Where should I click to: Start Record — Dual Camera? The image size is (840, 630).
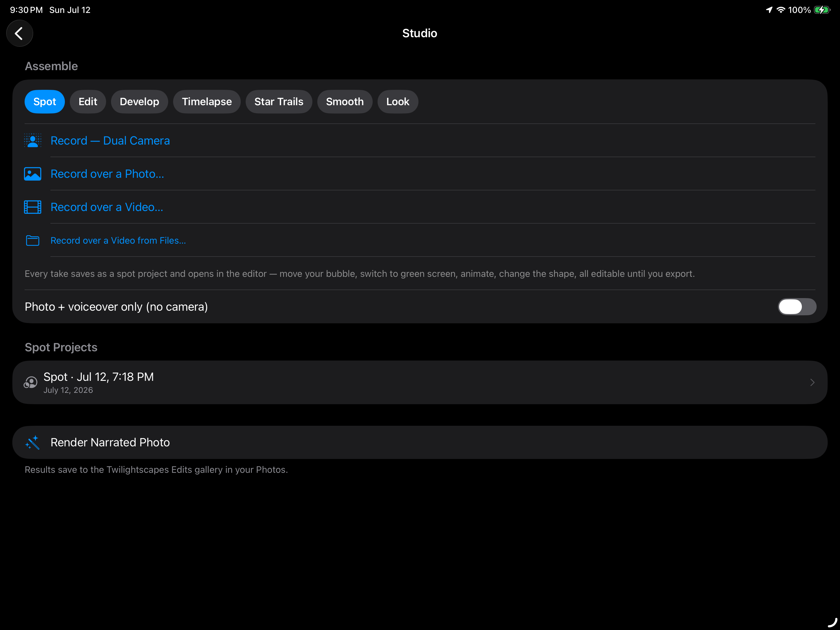[x=420, y=141]
